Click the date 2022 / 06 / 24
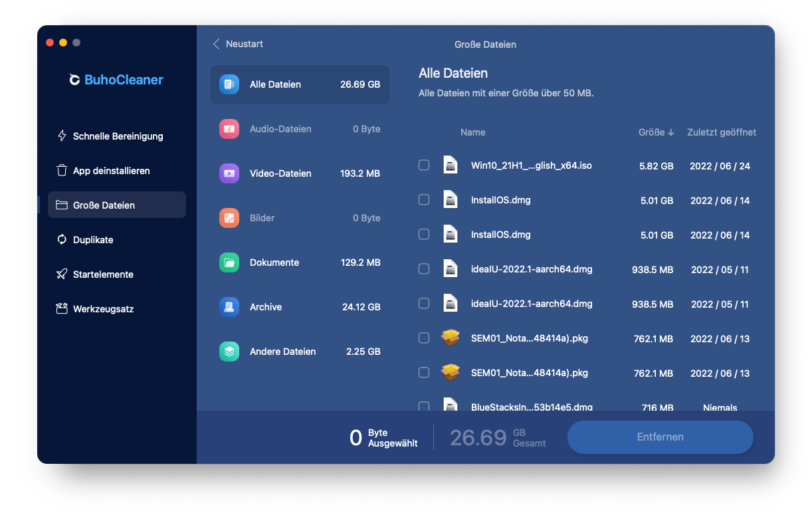The width and height of the screenshot is (812, 513). pyautogui.click(x=720, y=166)
